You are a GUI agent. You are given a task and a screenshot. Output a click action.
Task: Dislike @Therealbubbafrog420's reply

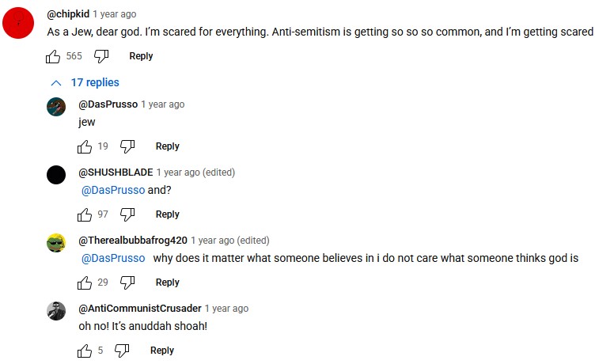click(x=127, y=282)
